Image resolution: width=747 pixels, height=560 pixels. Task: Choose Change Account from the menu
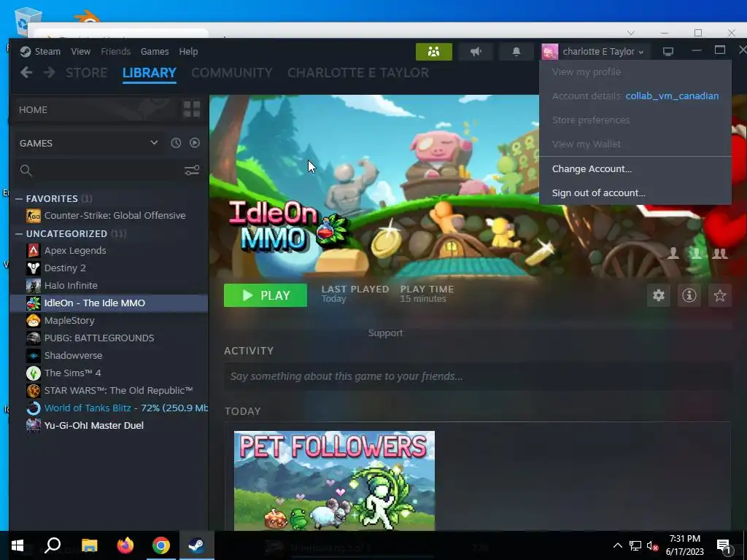click(x=635, y=169)
